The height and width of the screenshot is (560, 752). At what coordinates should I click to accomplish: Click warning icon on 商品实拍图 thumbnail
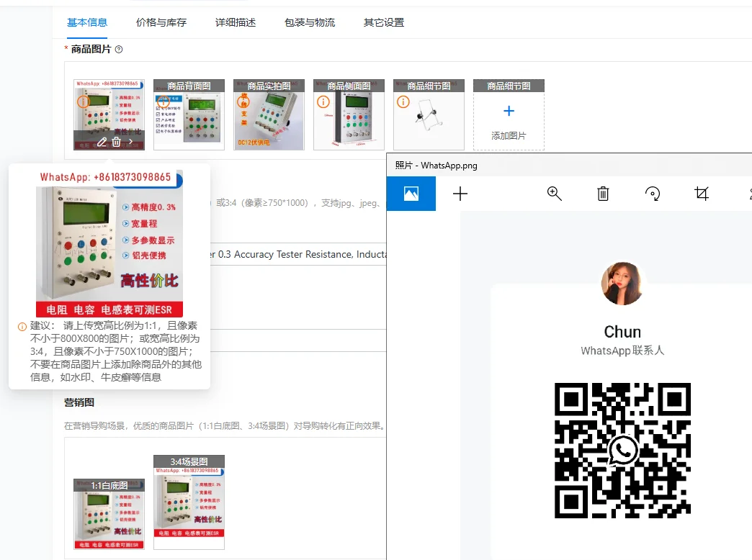click(x=243, y=101)
